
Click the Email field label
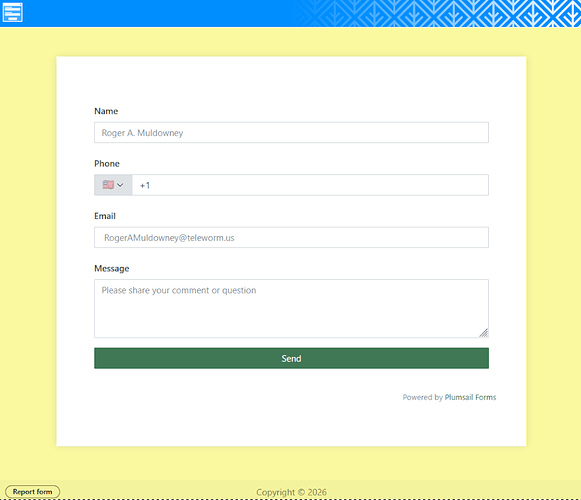(105, 216)
